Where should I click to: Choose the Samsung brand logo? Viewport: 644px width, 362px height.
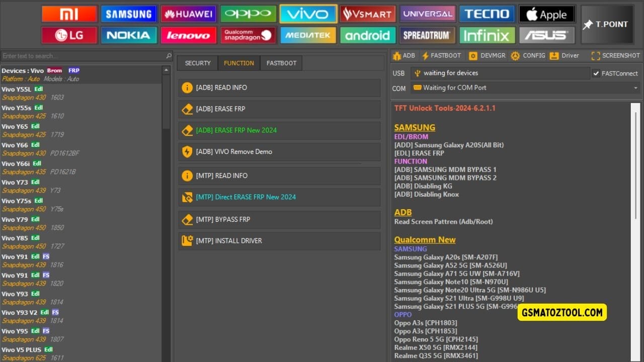[129, 14]
